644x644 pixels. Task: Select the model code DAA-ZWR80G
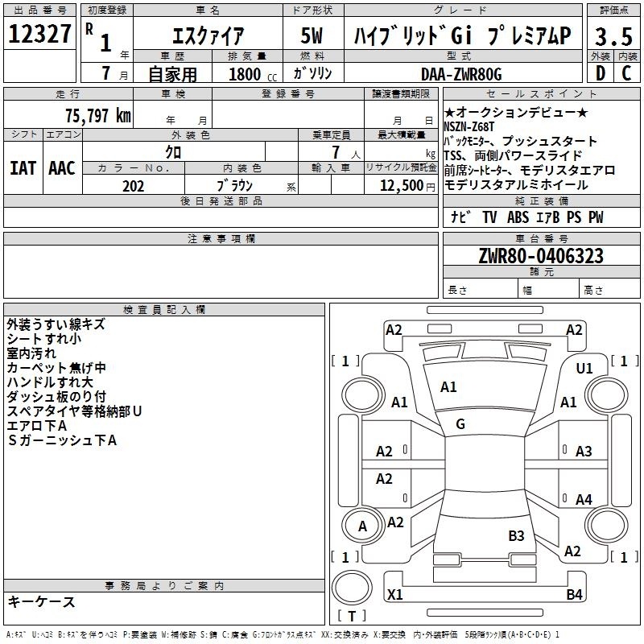click(x=462, y=74)
